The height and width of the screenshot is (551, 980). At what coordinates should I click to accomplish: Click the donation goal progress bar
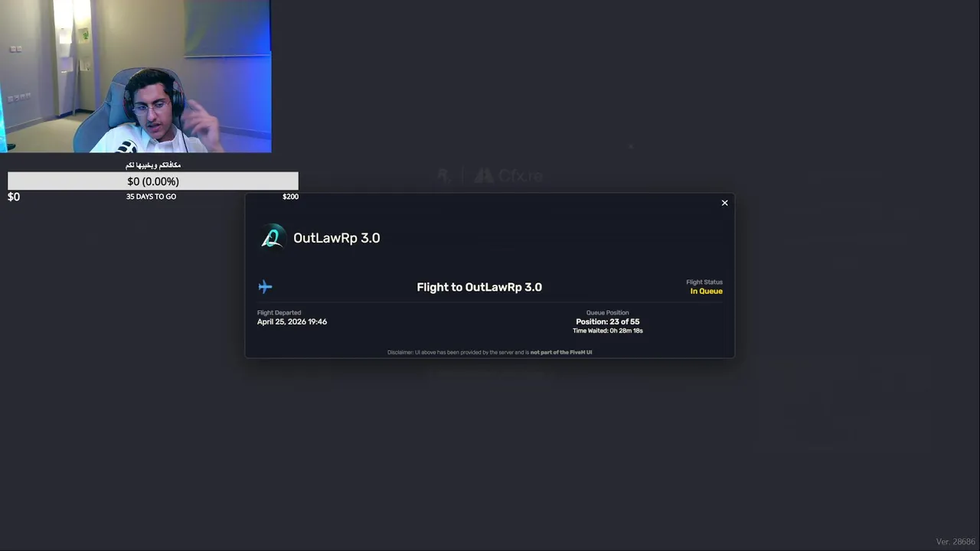(153, 181)
